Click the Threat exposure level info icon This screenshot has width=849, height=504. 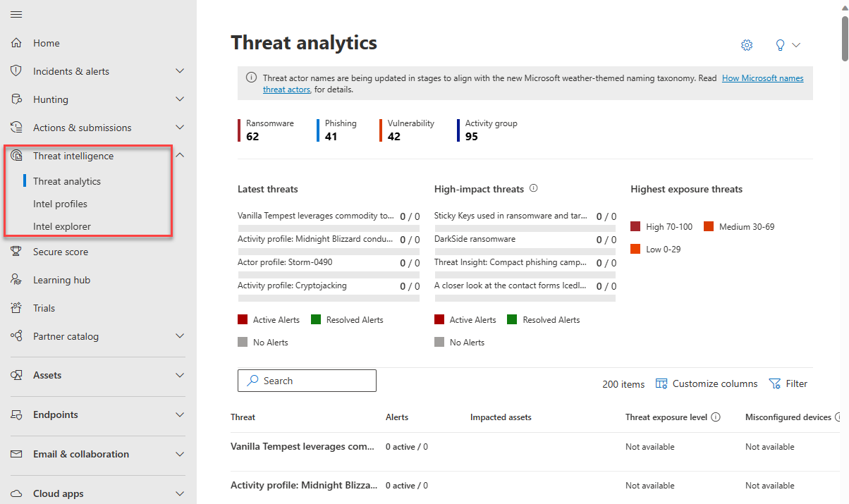click(716, 417)
